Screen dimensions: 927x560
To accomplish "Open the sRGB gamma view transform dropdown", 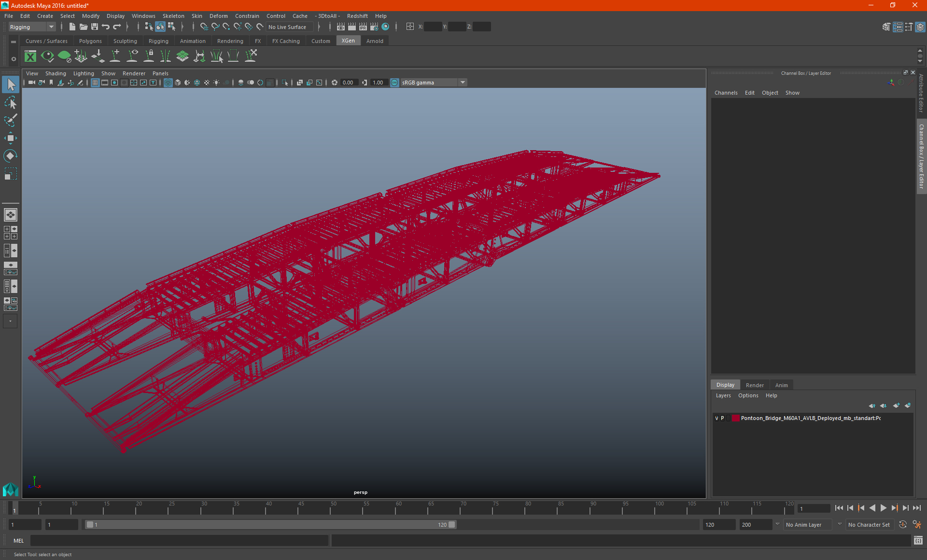I will (x=434, y=83).
